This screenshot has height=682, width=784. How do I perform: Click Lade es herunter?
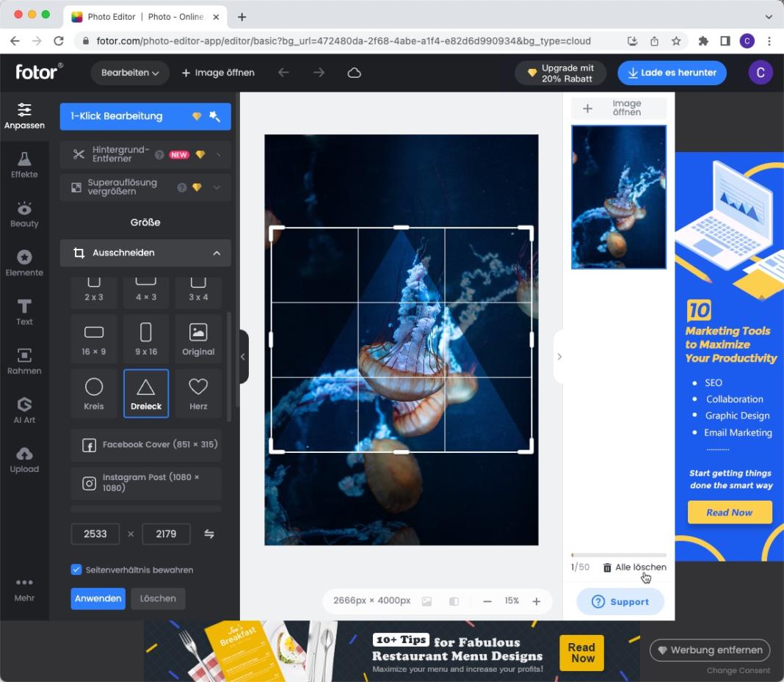(x=670, y=73)
